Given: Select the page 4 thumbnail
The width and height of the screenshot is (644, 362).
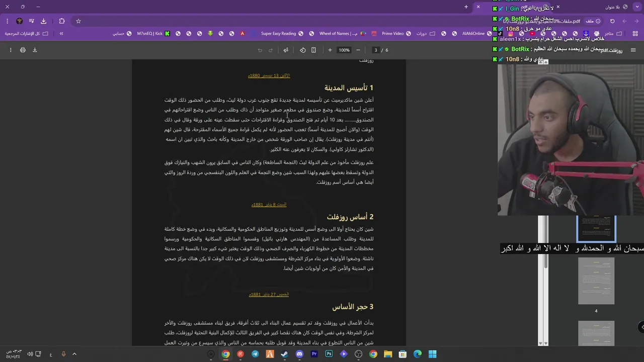Looking at the screenshot, I should coord(596,281).
